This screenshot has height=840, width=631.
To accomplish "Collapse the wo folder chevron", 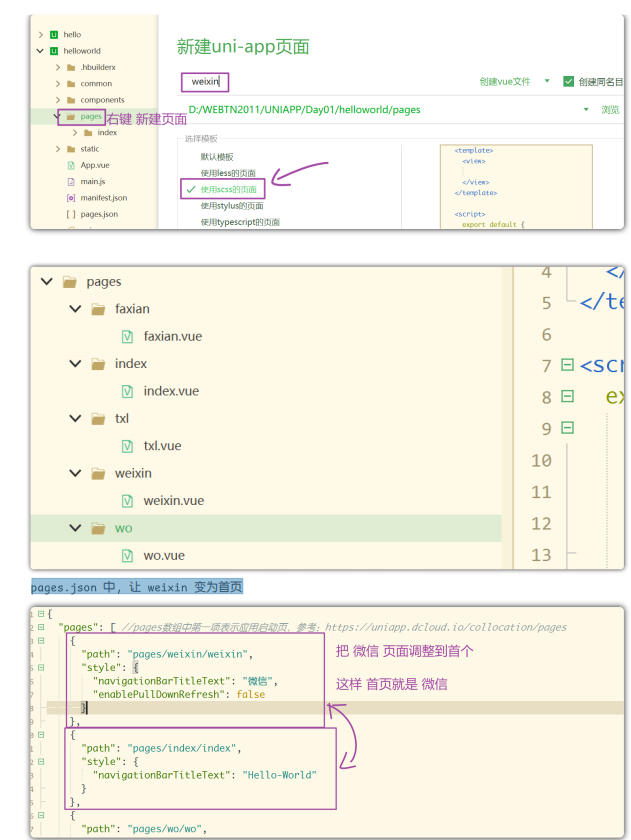I will coord(76,528).
